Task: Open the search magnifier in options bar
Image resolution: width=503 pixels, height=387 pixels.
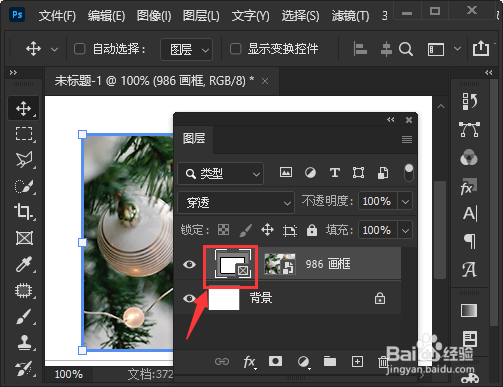Action: point(406,49)
